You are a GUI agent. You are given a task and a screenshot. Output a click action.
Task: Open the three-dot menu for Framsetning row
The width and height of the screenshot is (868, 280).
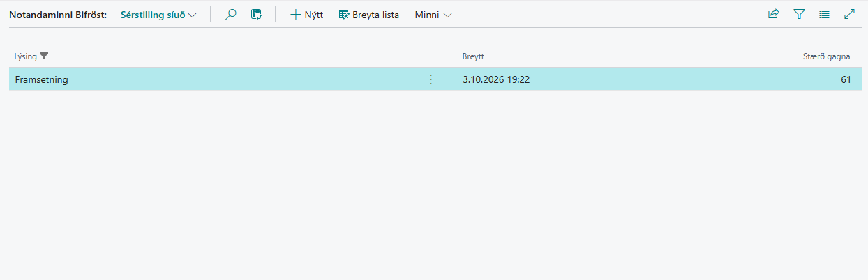tap(431, 79)
